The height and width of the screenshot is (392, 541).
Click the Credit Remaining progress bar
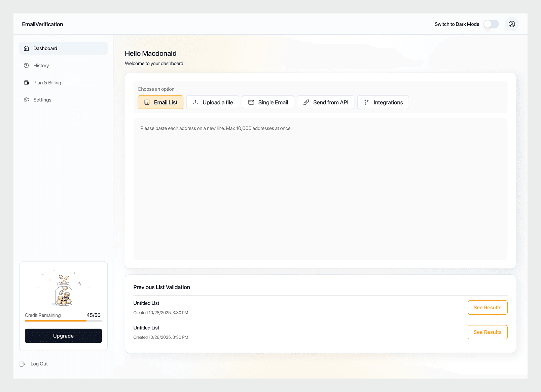click(x=63, y=321)
